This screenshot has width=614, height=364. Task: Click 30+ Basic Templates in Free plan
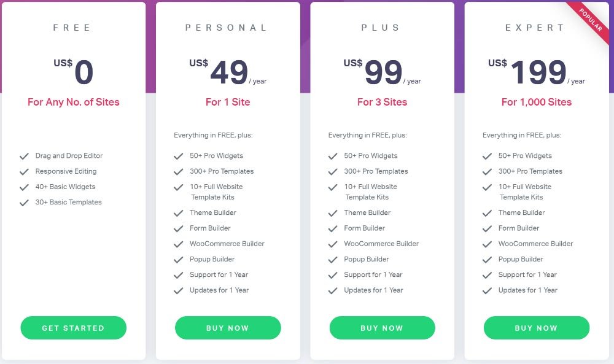tap(69, 203)
